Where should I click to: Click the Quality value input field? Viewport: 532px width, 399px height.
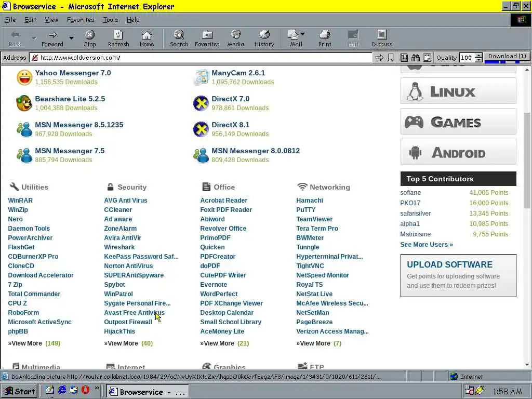point(467,58)
